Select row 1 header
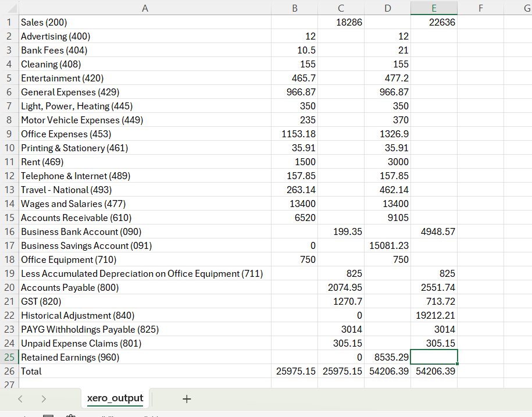 (x=9, y=23)
